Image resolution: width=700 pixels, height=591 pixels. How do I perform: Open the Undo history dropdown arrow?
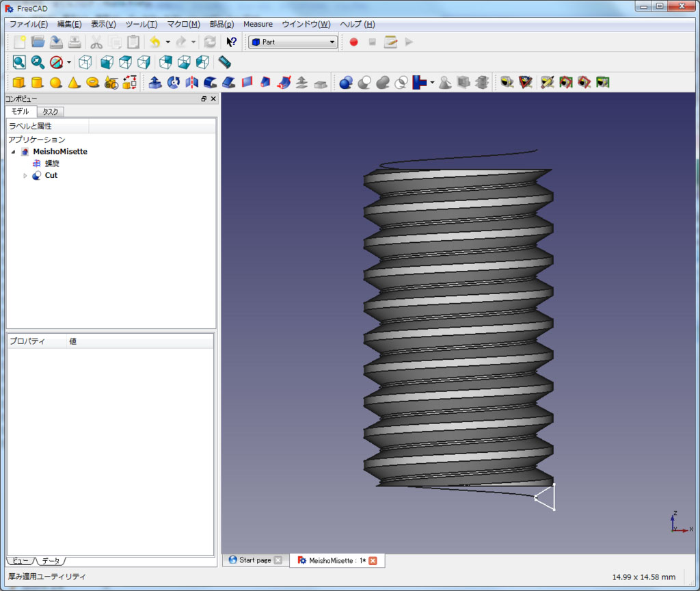tap(168, 42)
